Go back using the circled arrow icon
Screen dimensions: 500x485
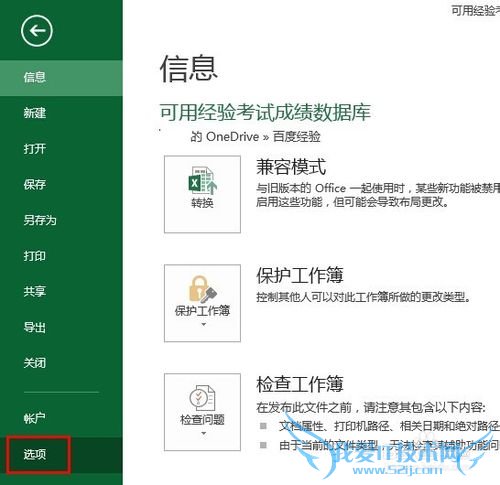pos(37,31)
